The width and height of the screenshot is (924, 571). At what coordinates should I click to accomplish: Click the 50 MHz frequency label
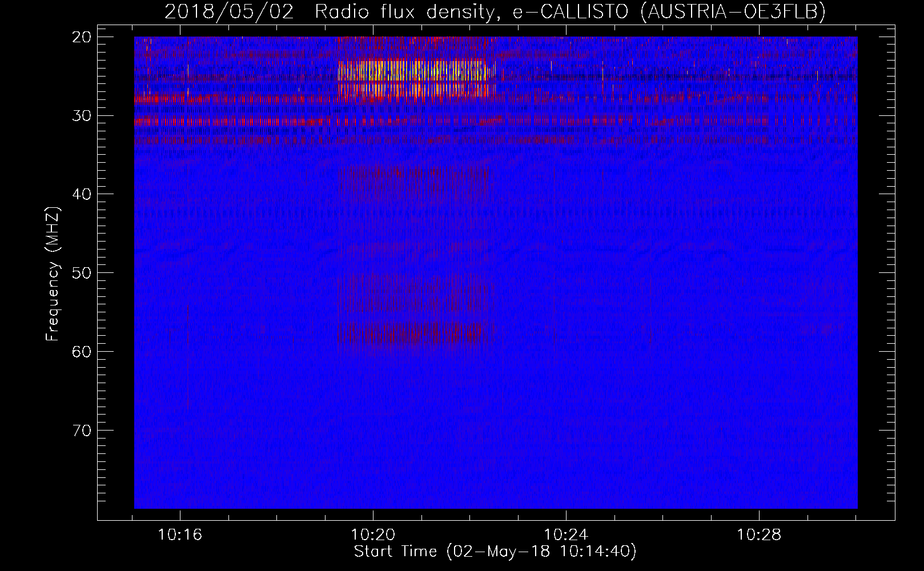click(82, 272)
